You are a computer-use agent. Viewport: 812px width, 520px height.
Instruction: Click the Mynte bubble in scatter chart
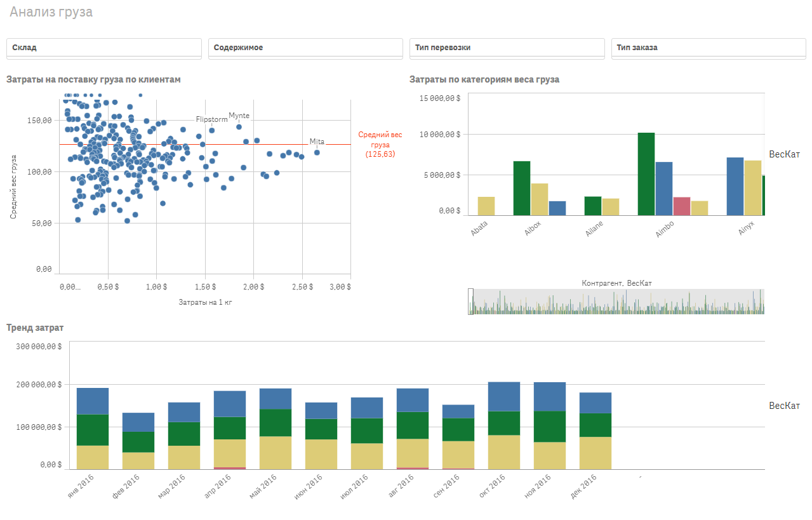point(239,127)
